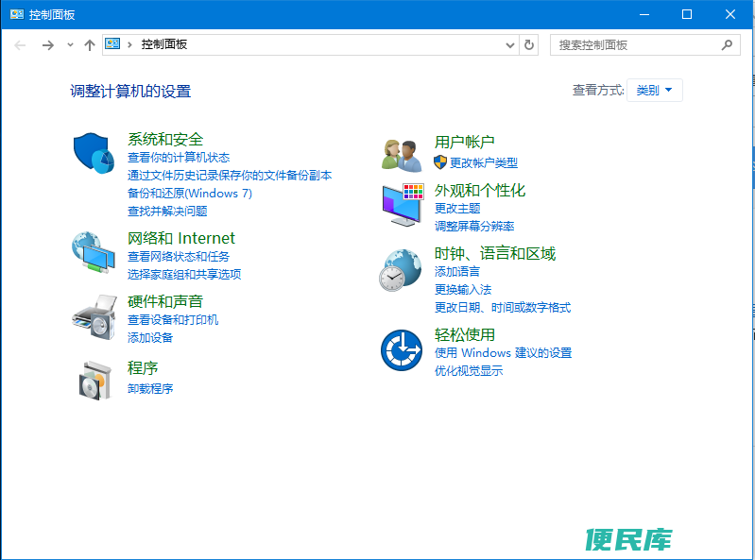
Task: Click 更改帐户类型 link
Action: tap(484, 162)
